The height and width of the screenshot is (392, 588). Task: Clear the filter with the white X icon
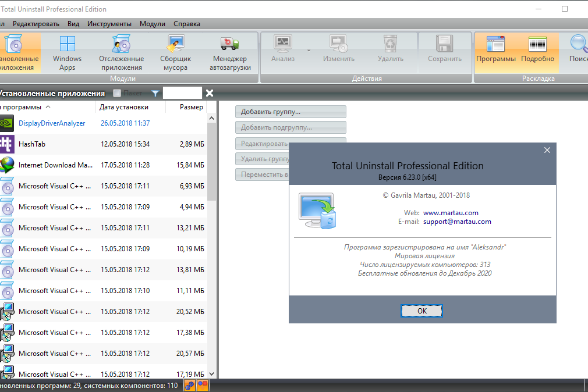point(210,93)
